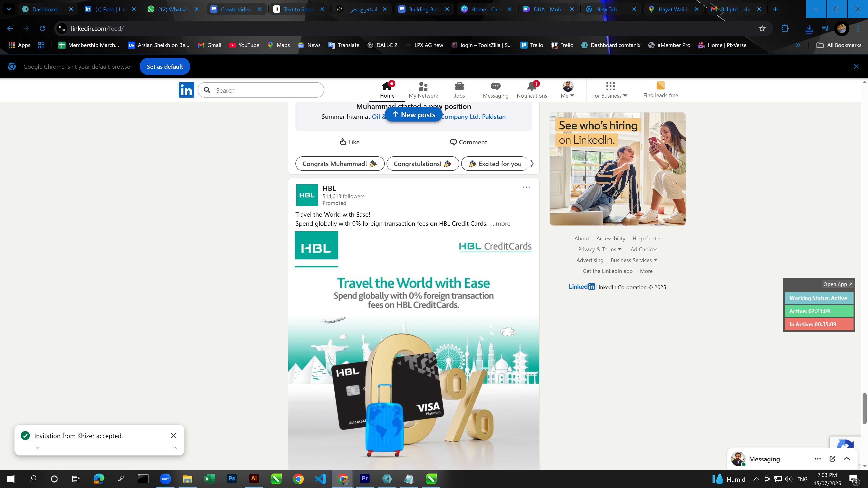The image size is (868, 488).
Task: Open the Gmail bookmark
Action: 209,45
